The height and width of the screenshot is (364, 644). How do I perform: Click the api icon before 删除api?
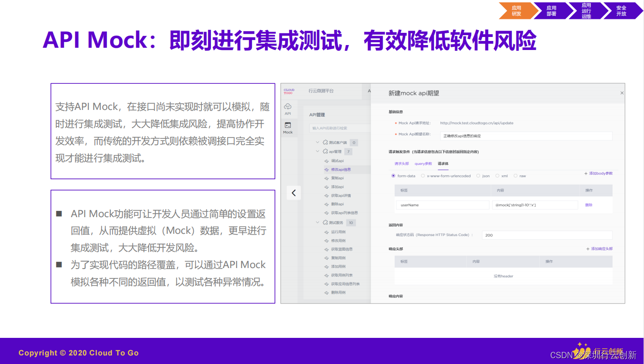(327, 204)
